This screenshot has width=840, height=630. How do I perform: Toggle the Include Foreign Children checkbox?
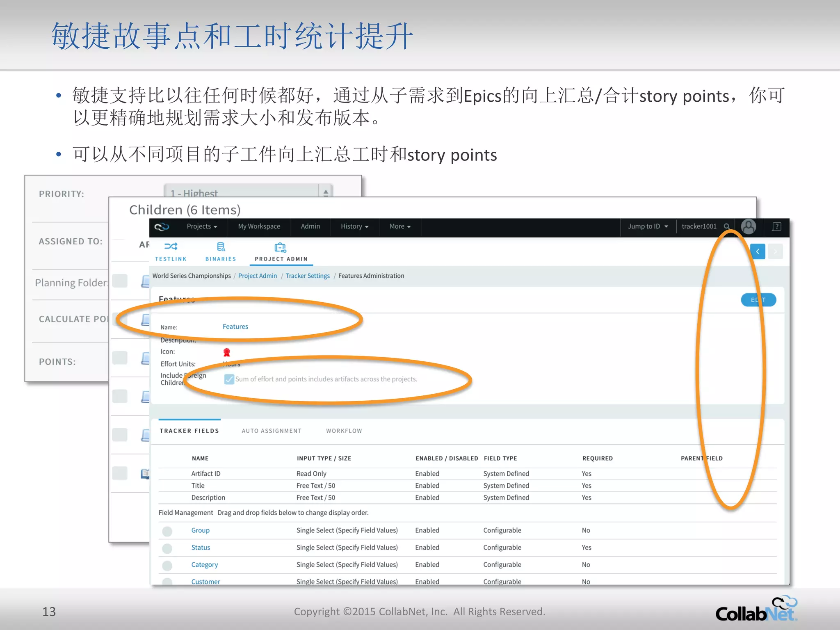(x=229, y=379)
